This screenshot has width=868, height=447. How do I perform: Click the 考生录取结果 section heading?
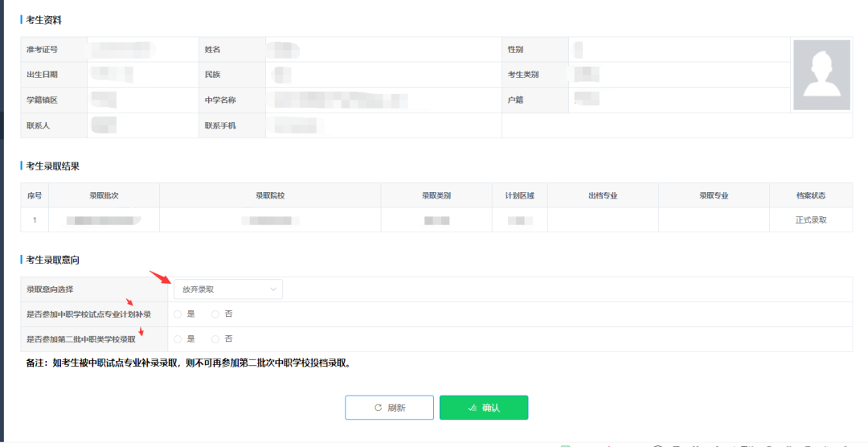(x=53, y=166)
